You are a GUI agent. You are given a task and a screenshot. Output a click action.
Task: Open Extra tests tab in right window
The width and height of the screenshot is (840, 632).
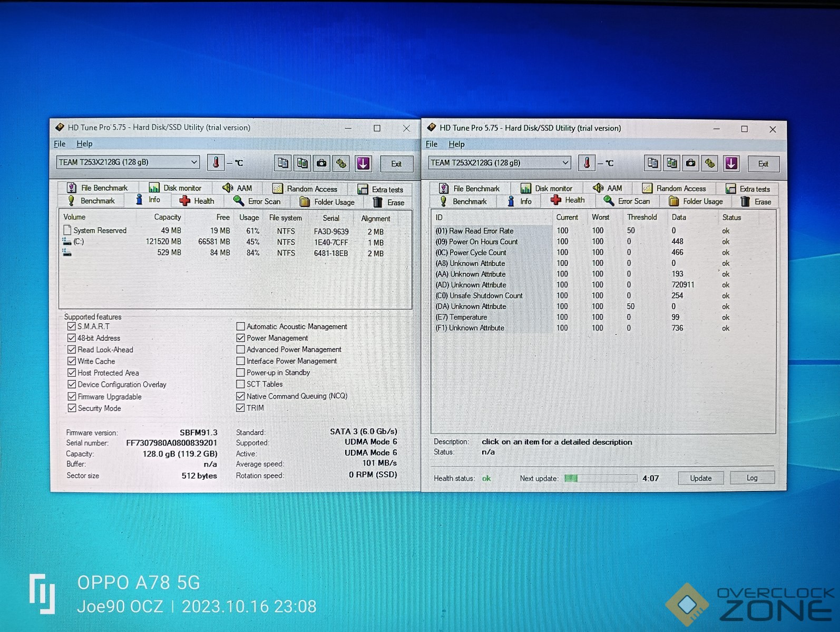748,189
